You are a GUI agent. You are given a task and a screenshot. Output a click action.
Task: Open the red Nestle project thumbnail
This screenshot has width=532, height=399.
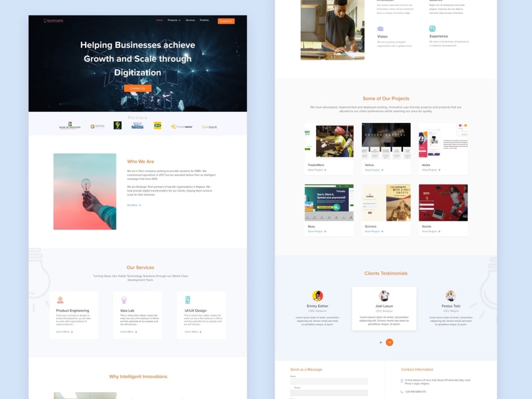pos(443,203)
